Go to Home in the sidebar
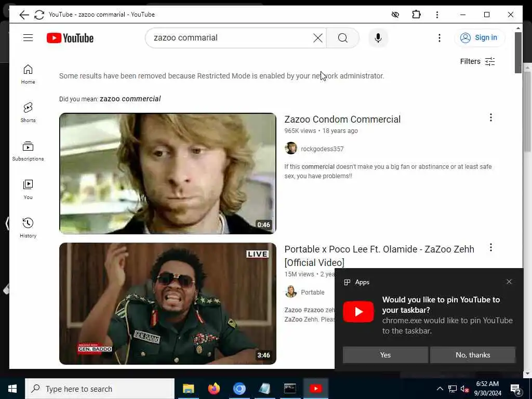The image size is (532, 399). (28, 74)
